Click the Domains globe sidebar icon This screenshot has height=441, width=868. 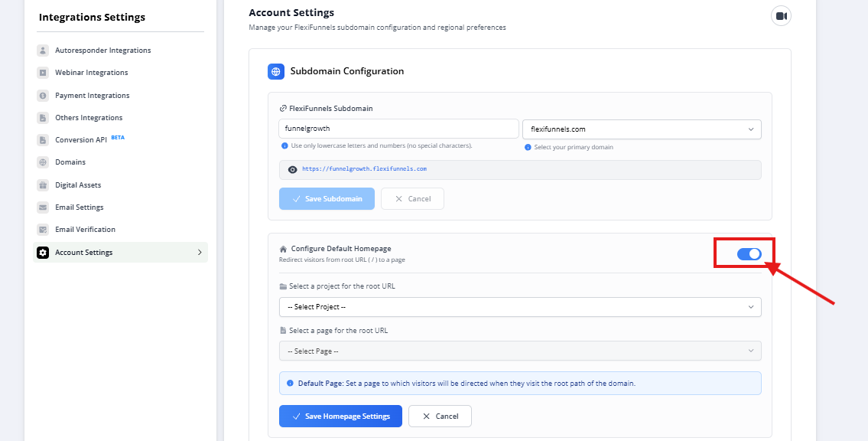[43, 162]
